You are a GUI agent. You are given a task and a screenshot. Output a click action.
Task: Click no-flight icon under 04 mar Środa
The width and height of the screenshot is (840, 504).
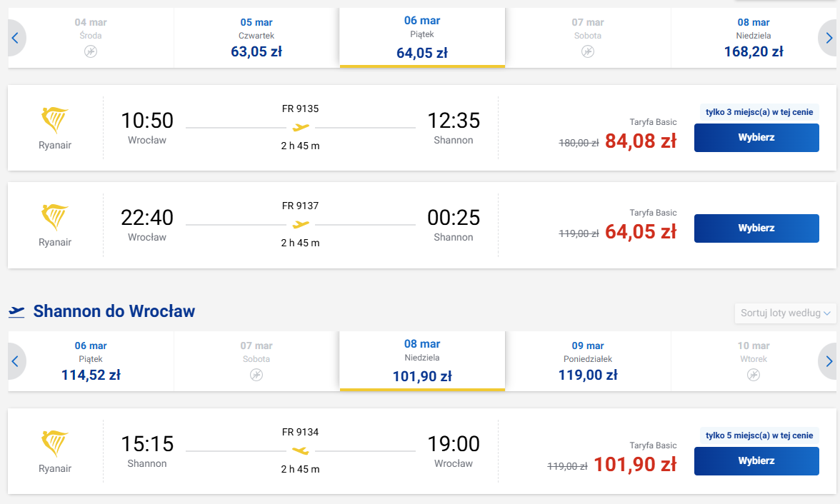pos(91,51)
